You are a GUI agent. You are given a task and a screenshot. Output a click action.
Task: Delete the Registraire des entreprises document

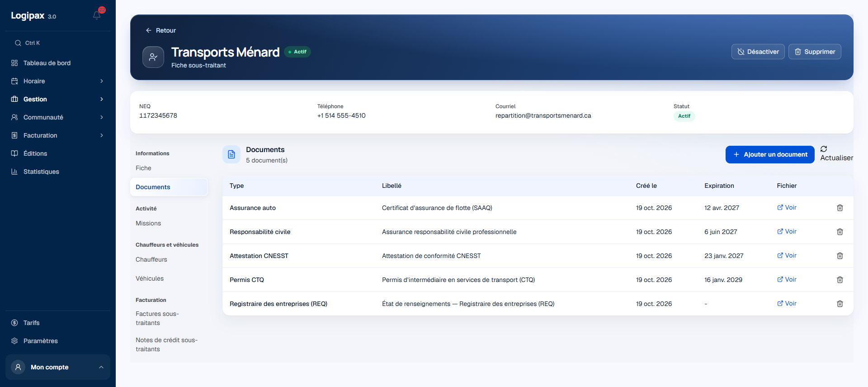coord(840,304)
